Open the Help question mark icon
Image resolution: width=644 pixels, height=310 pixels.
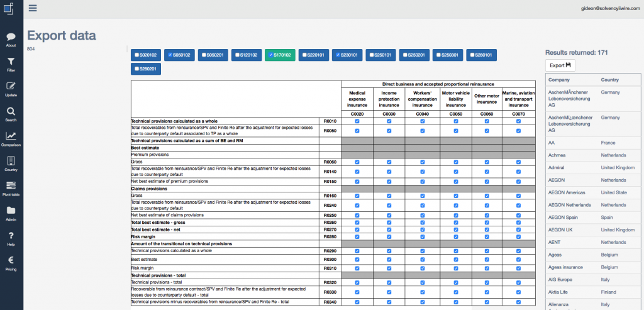coord(11,236)
